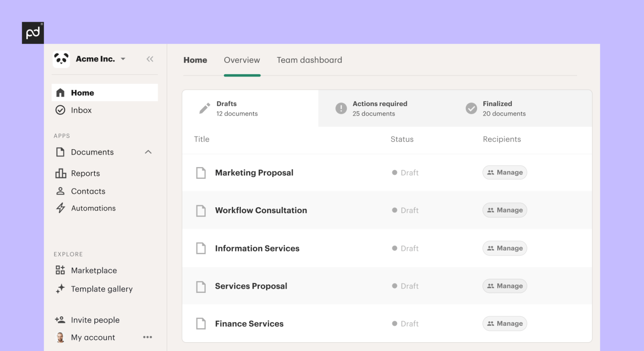The image size is (644, 351).
Task: Go to Contacts in the sidebar
Action: coord(88,191)
